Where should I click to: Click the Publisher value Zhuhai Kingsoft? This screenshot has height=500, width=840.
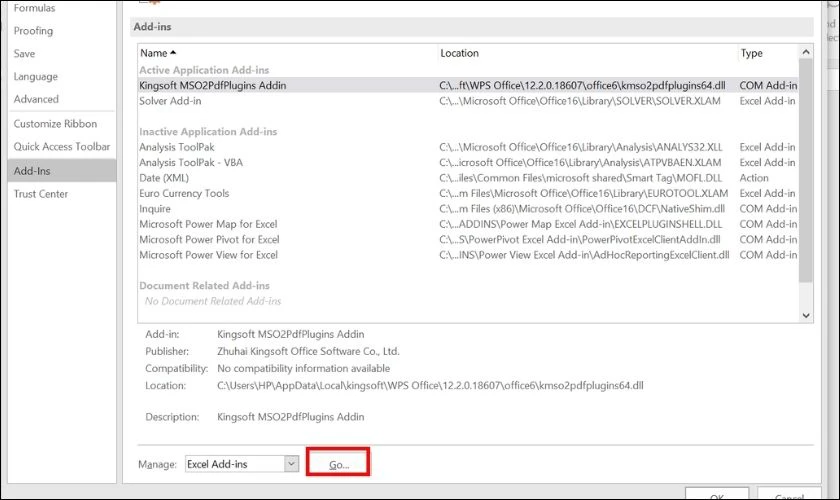coord(308,352)
